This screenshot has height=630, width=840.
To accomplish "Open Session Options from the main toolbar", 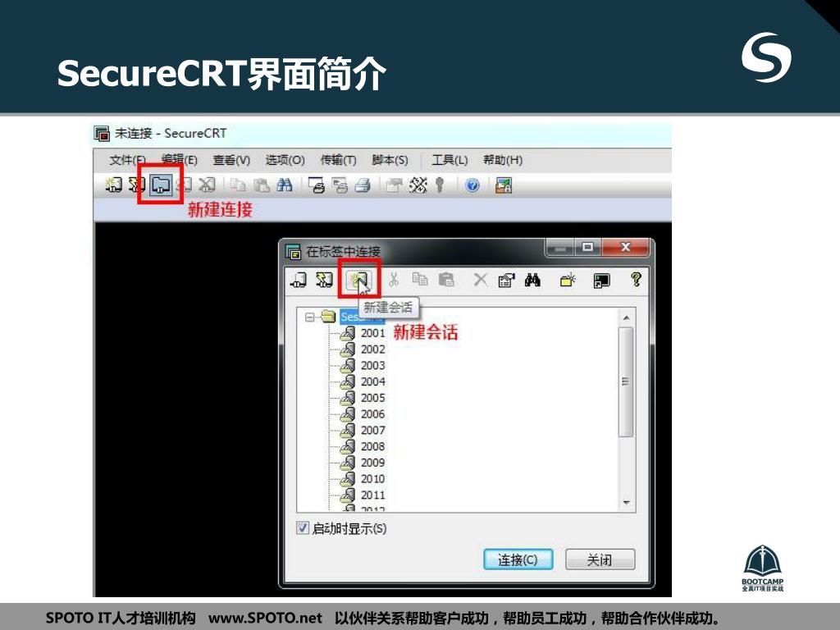I will coord(394,185).
